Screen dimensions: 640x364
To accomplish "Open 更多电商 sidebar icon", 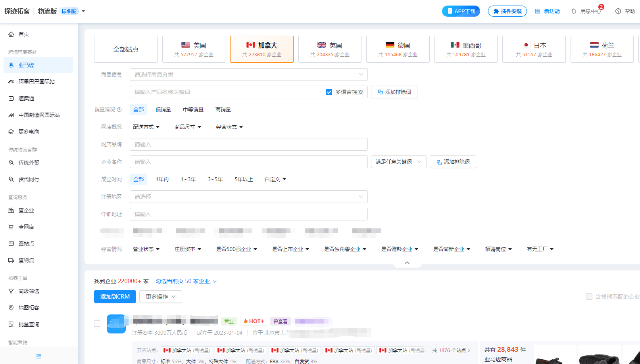I will (x=11, y=132).
